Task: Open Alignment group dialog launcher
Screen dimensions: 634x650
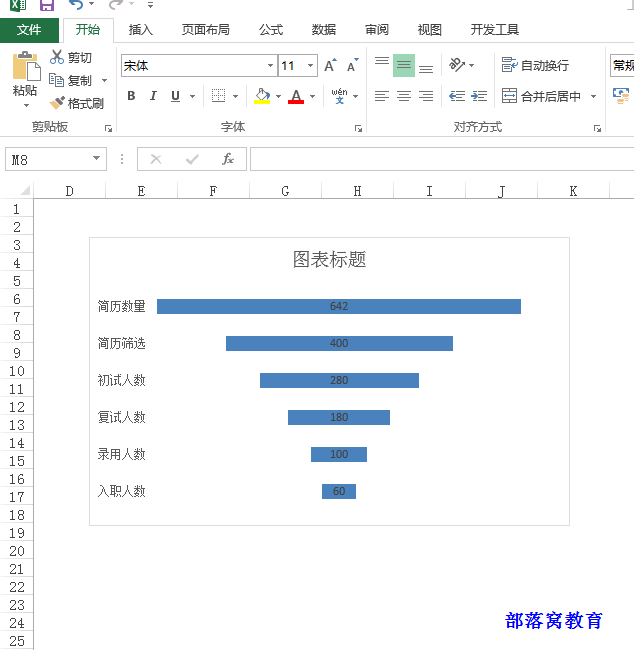Action: [x=597, y=129]
